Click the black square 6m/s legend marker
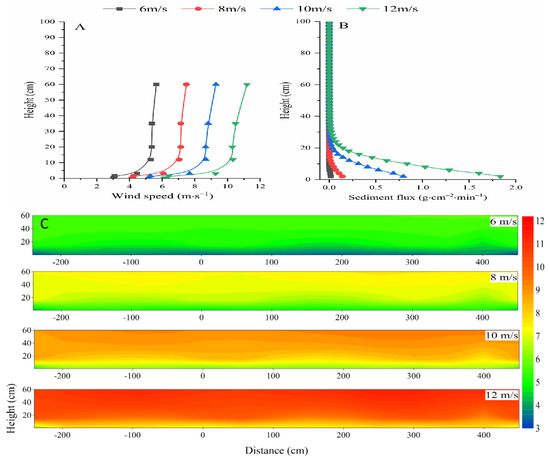The image size is (550, 460). click(119, 9)
